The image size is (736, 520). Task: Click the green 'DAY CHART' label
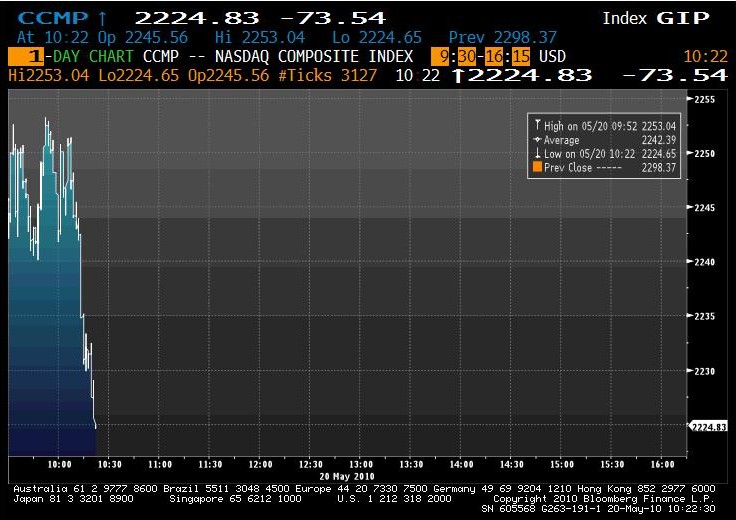(93, 57)
